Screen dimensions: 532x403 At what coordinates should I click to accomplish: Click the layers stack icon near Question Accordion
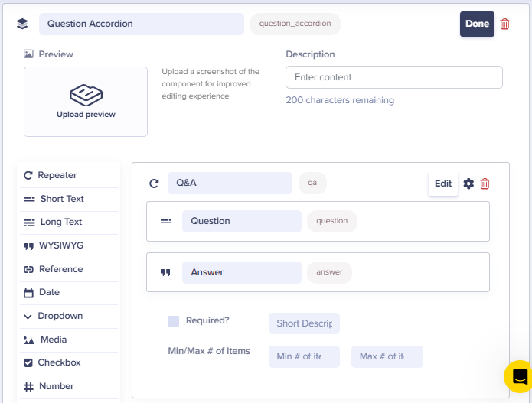22,24
